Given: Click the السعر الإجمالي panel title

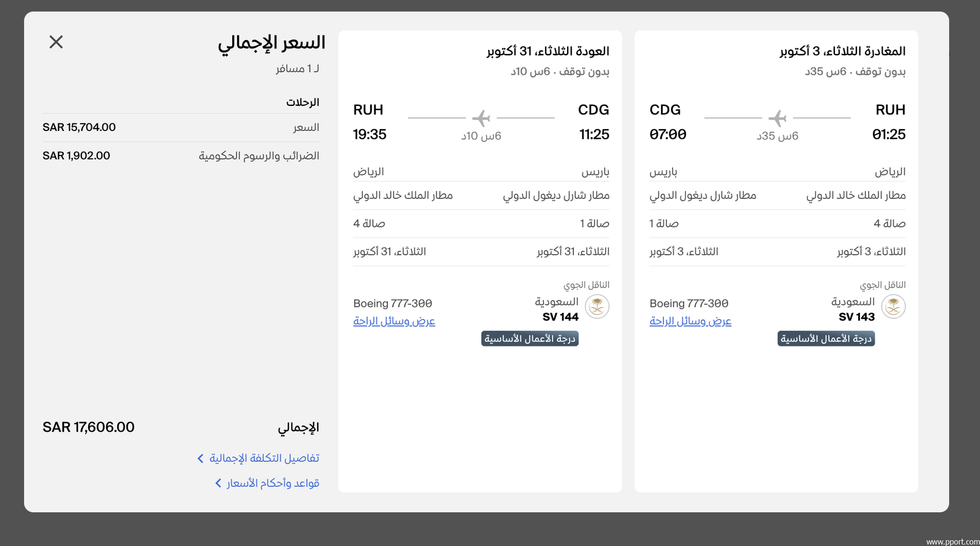Looking at the screenshot, I should pos(271,43).
